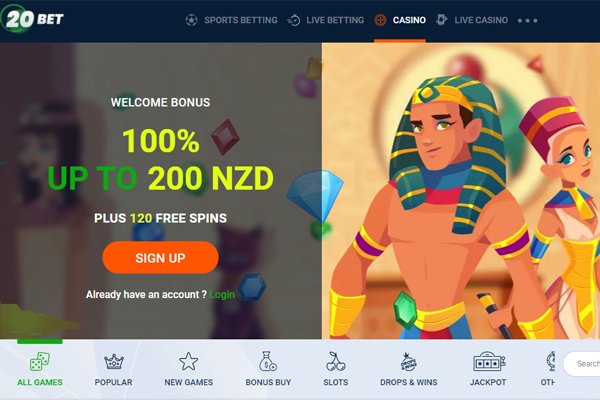Click the Casino roulette wheel icon
This screenshot has height=400, width=600.
[380, 20]
